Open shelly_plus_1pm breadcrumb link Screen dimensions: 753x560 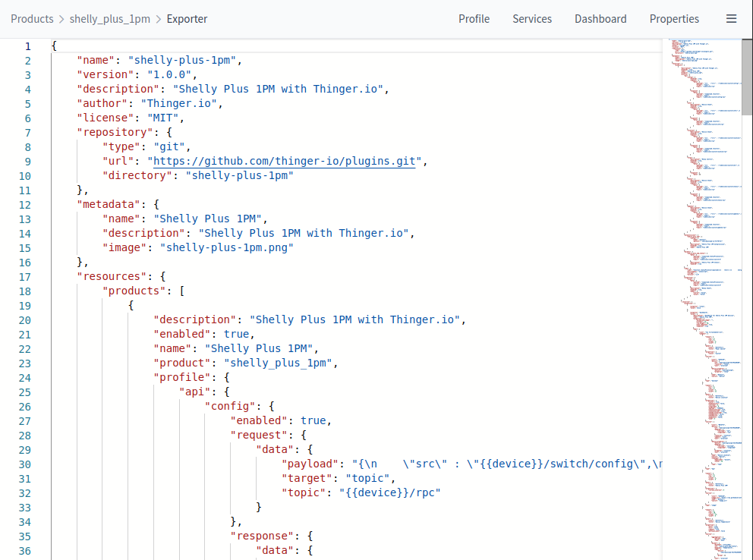click(110, 19)
